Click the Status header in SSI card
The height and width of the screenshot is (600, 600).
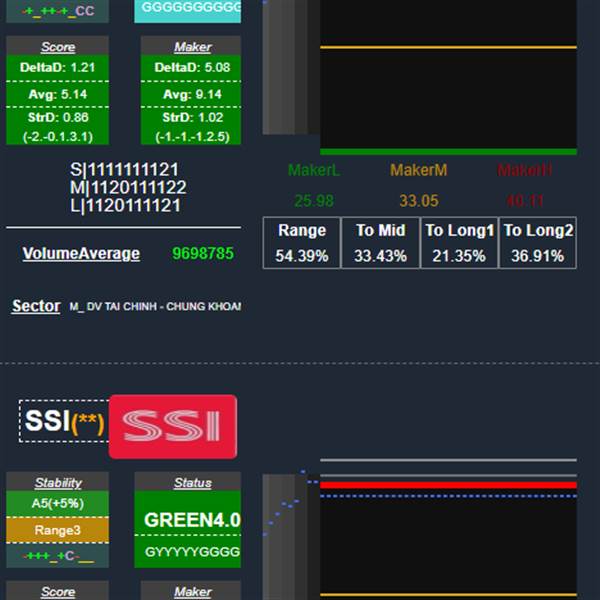click(x=192, y=483)
